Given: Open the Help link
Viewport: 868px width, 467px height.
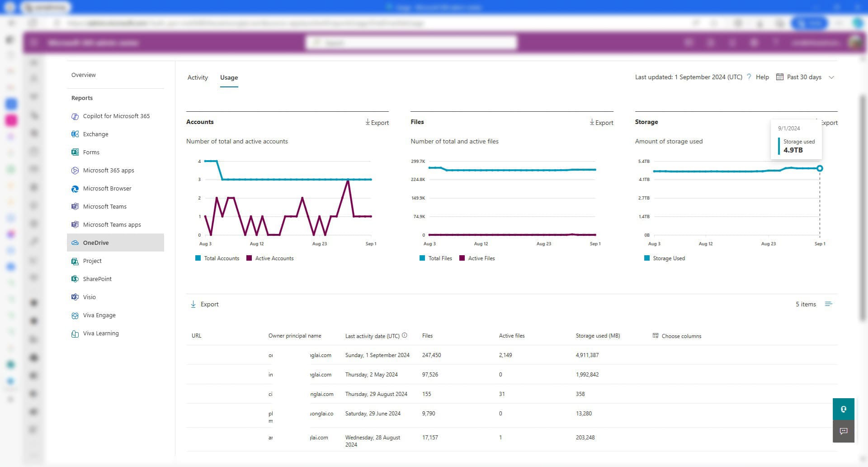Looking at the screenshot, I should coord(762,77).
